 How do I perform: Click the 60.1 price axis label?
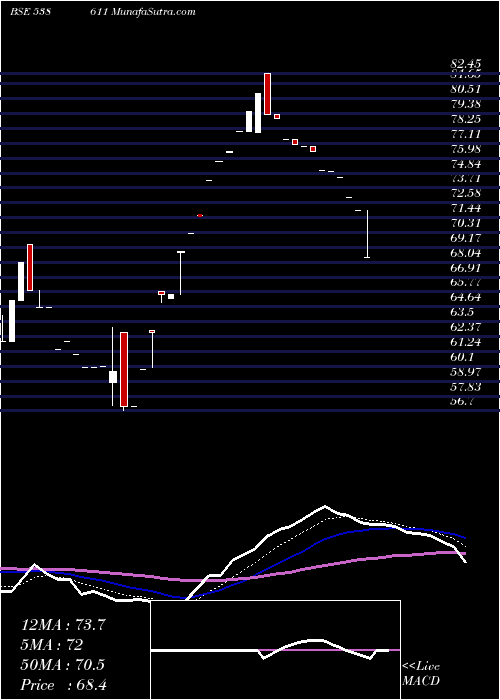pyautogui.click(x=462, y=357)
